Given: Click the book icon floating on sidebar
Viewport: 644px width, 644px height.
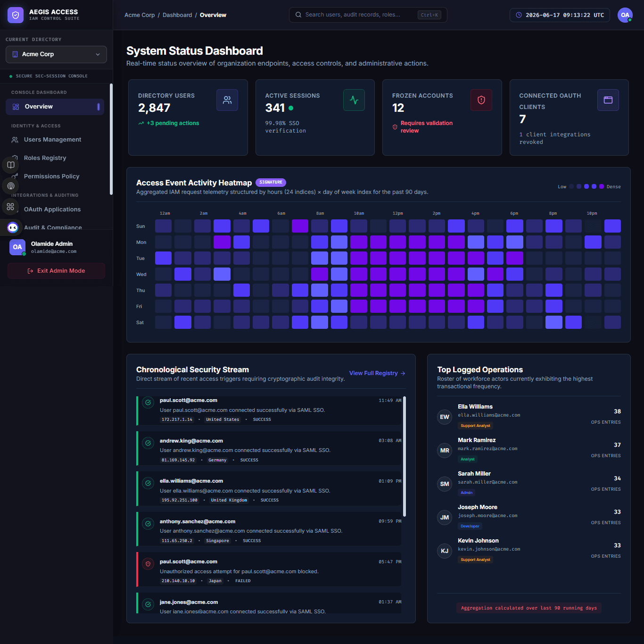Looking at the screenshot, I should coord(11,165).
